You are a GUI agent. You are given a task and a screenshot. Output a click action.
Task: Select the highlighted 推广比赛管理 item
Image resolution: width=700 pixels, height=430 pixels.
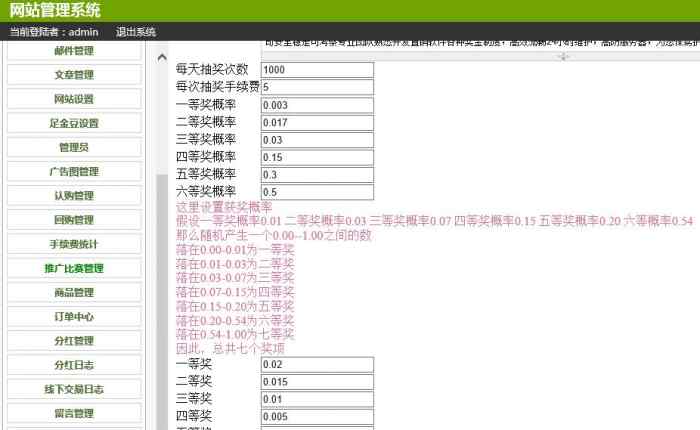pos(74,268)
